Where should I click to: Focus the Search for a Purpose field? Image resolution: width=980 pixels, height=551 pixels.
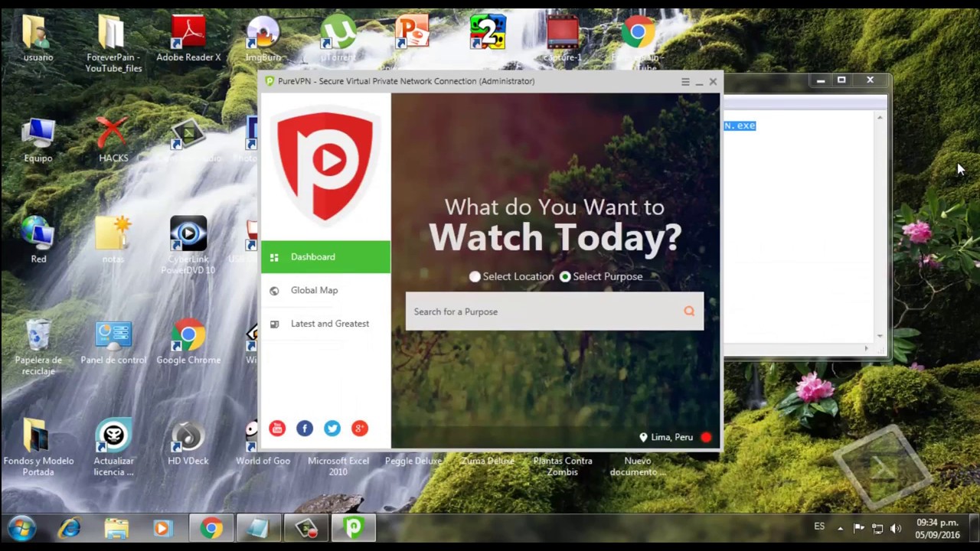(x=554, y=311)
